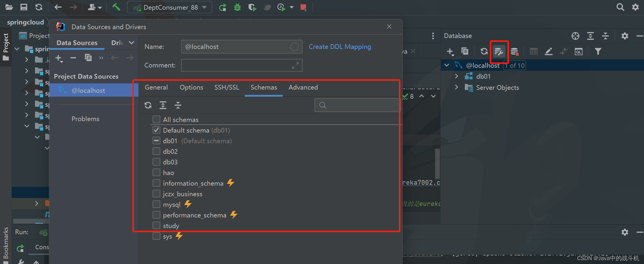Expand the Server Objects node in Database tree
This screenshot has width=644, height=264.
[456, 87]
